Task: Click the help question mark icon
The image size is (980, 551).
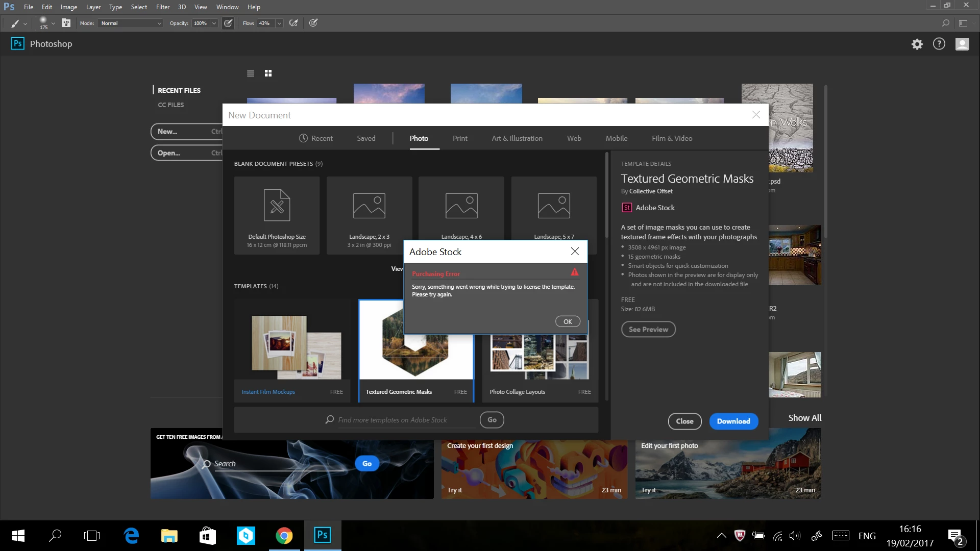Action: (x=939, y=44)
